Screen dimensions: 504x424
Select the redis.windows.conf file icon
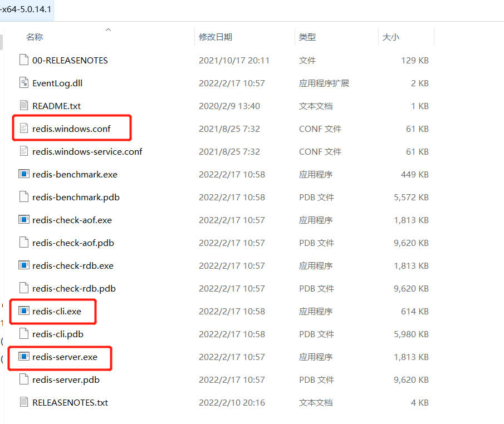[x=24, y=128]
